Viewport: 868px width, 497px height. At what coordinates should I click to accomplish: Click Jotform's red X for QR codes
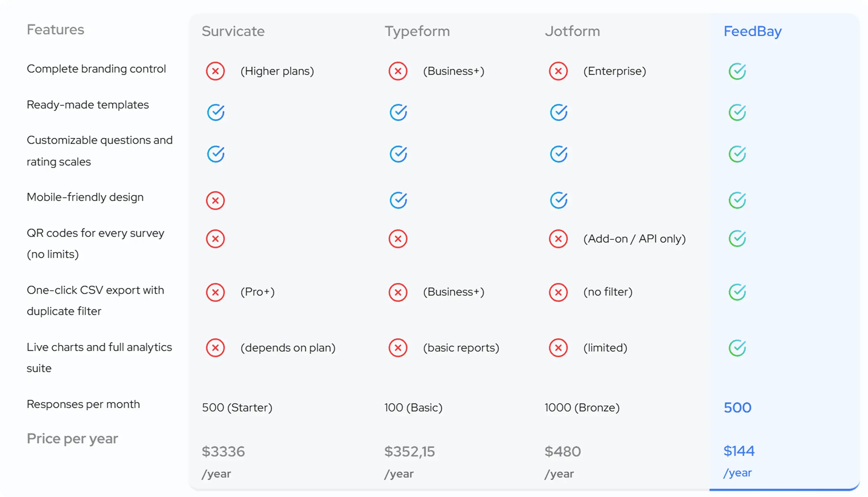click(558, 239)
